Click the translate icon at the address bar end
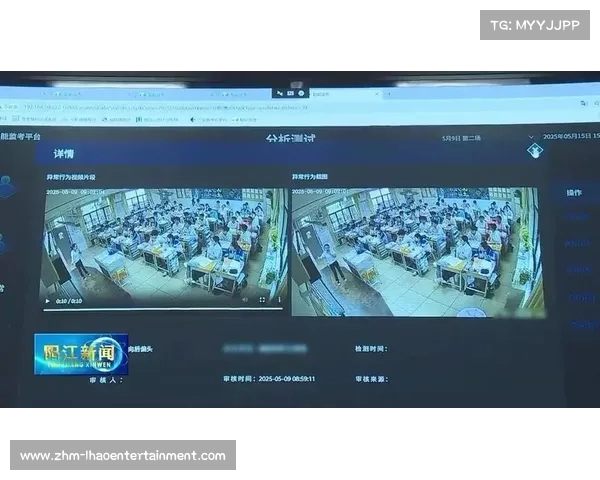Screen dimensions: 600x480 584,103
